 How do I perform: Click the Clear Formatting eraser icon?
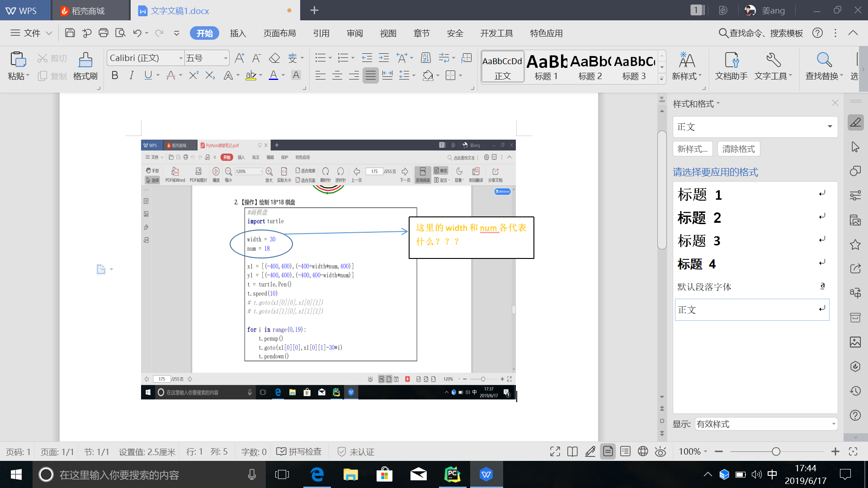pyautogui.click(x=274, y=58)
